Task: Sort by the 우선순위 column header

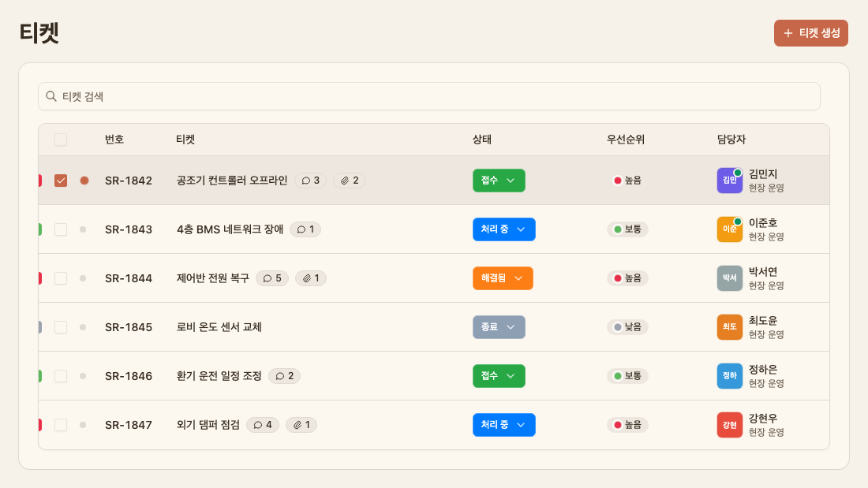Action: [x=626, y=140]
